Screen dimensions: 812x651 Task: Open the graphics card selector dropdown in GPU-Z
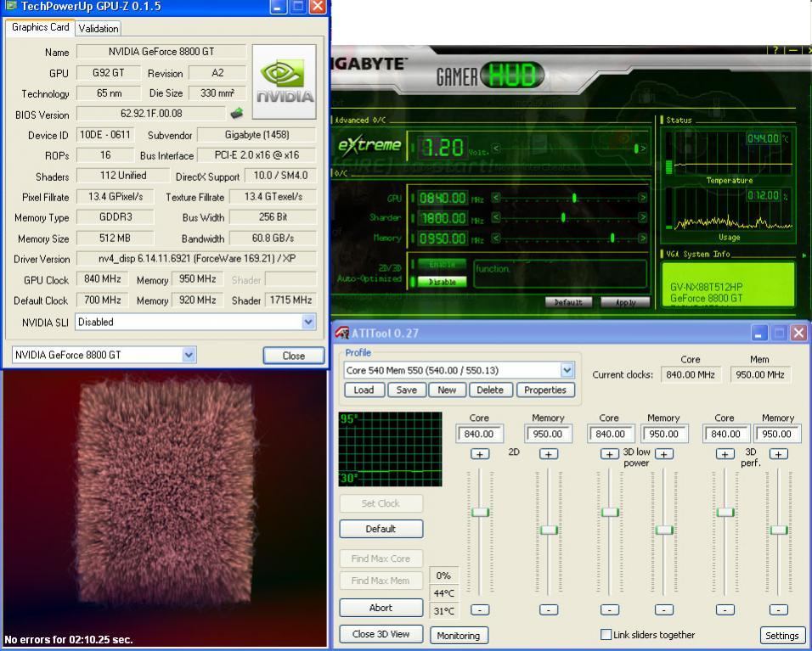(x=189, y=355)
